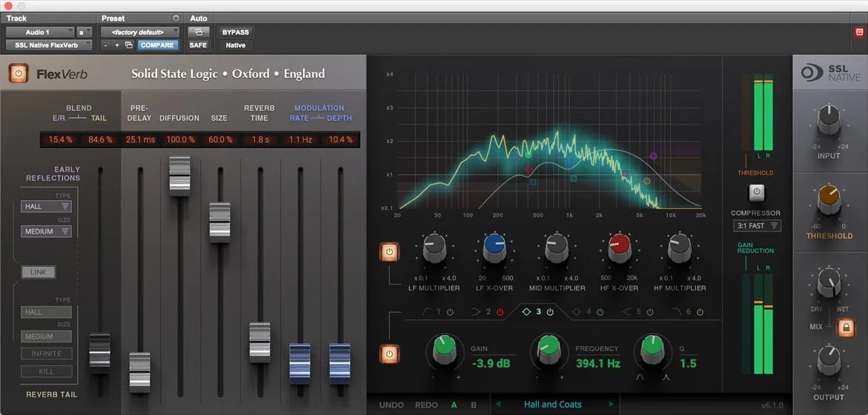
Task: Click the reverb time multiplier section power icon
Action: [389, 252]
